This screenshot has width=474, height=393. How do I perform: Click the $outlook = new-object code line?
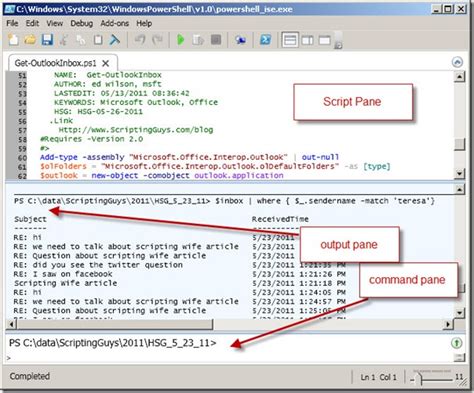pos(162,175)
